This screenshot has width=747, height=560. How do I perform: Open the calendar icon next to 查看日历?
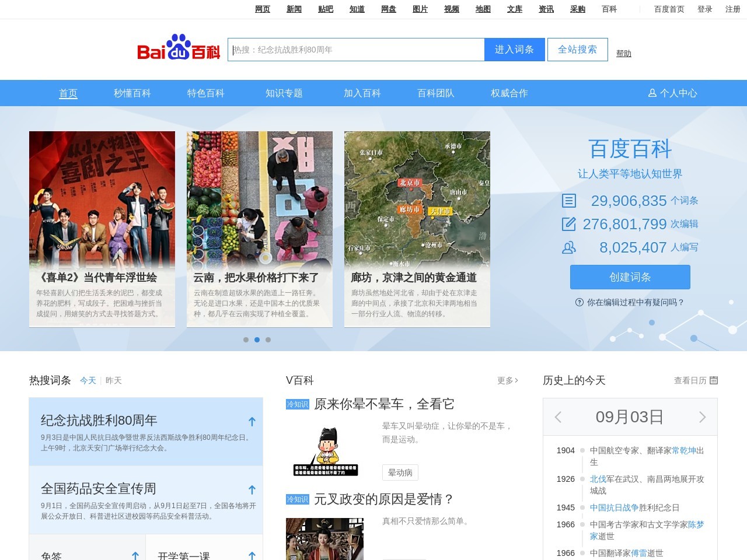coord(714,380)
